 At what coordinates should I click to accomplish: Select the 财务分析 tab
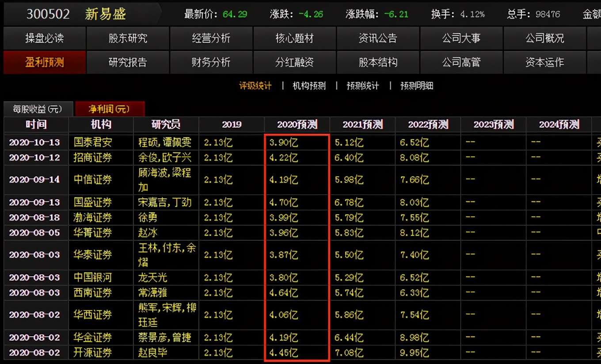pyautogui.click(x=211, y=62)
